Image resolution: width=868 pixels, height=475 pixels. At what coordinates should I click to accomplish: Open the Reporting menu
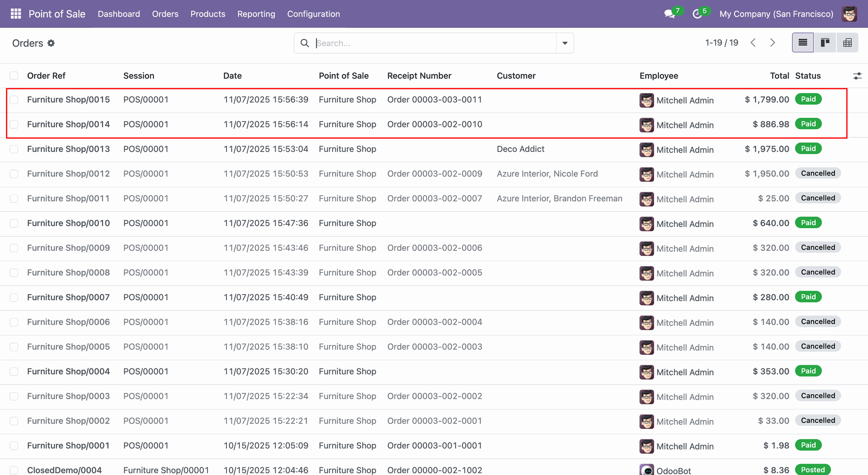(x=256, y=14)
